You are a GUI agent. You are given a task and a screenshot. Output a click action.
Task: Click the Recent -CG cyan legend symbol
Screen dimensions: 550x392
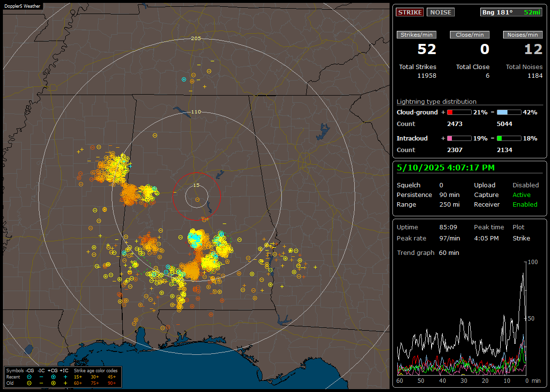point(29,377)
